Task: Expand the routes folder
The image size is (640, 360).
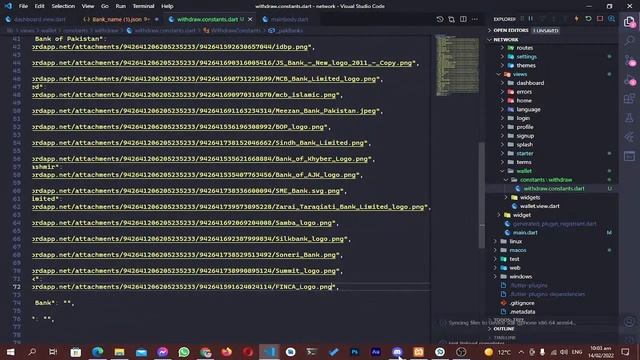Action: pos(524,48)
